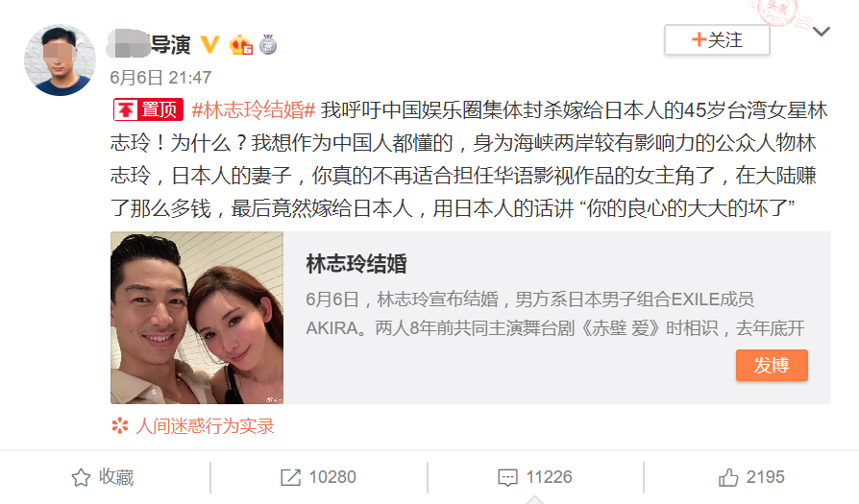Click the orange V verified badge

tap(210, 44)
